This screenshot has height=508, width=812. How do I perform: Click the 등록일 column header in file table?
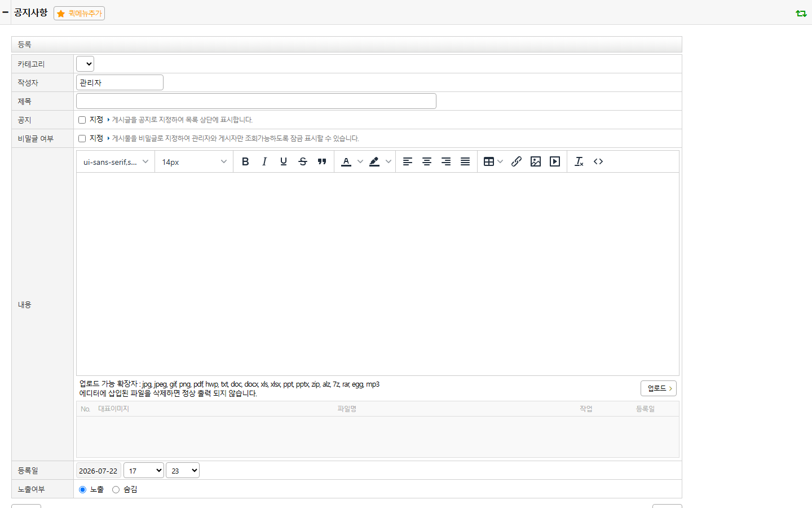645,409
